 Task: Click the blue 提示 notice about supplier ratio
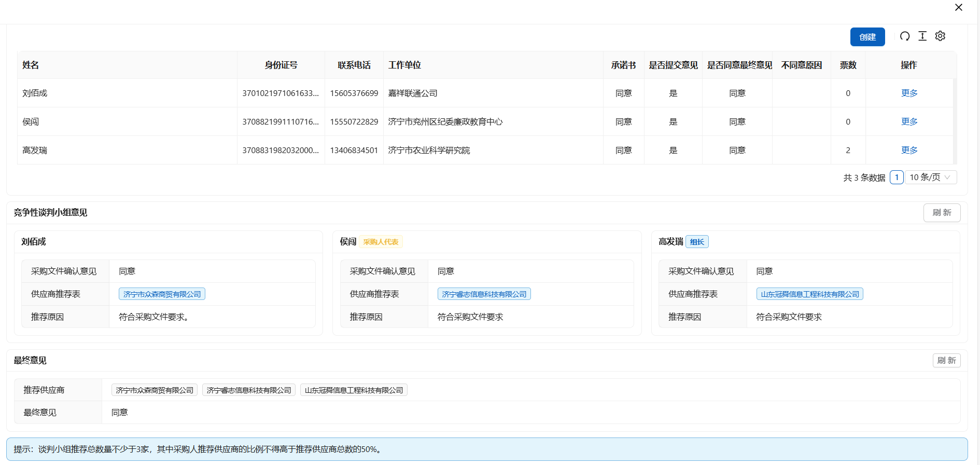487,449
